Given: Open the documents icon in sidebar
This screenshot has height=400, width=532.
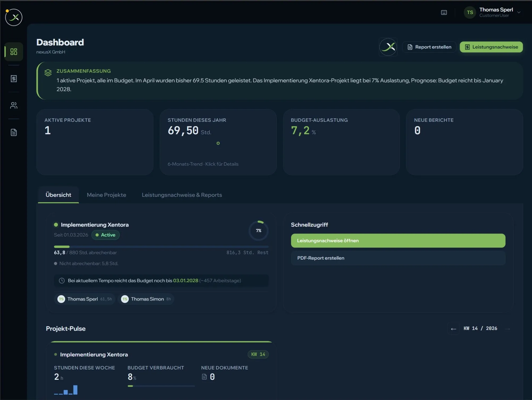Looking at the screenshot, I should (14, 132).
